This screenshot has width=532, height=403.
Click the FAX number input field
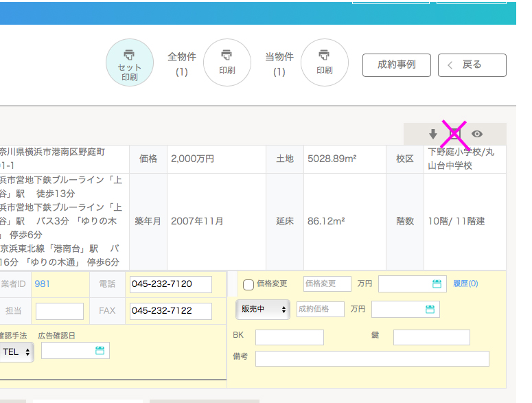coord(170,311)
